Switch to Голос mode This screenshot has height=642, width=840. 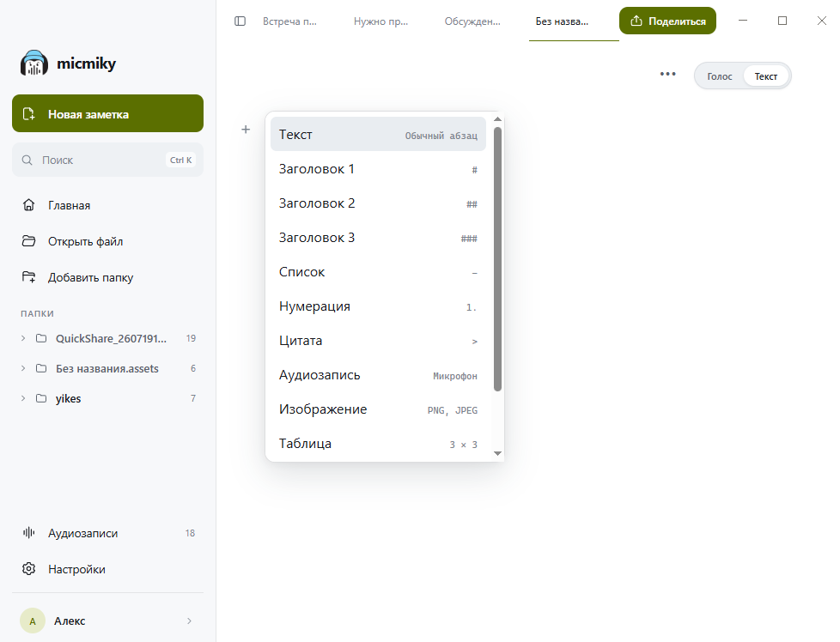click(x=720, y=76)
